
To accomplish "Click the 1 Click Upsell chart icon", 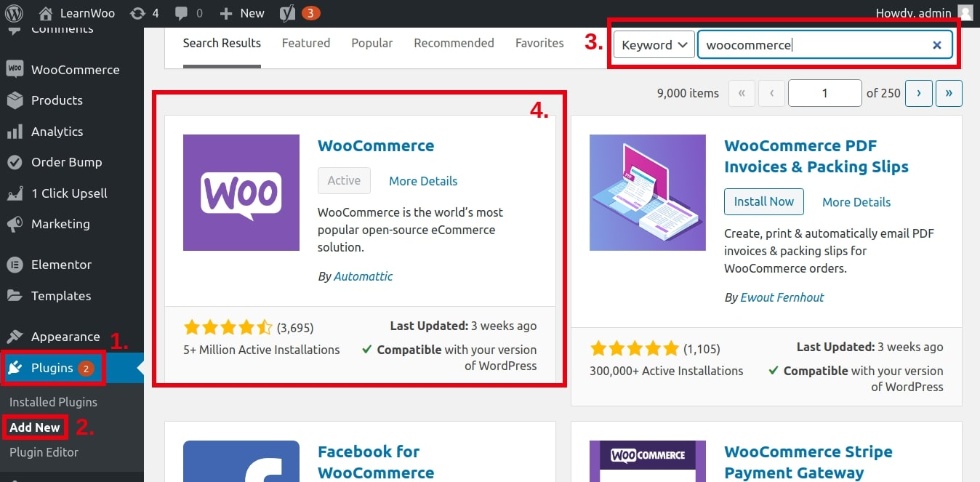I will coord(15,193).
